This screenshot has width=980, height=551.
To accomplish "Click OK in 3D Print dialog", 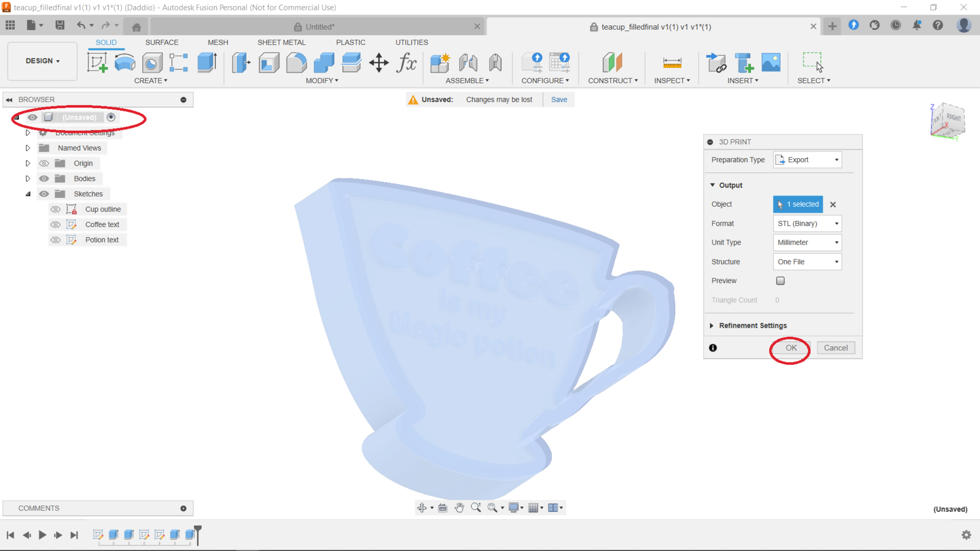I will tap(791, 348).
